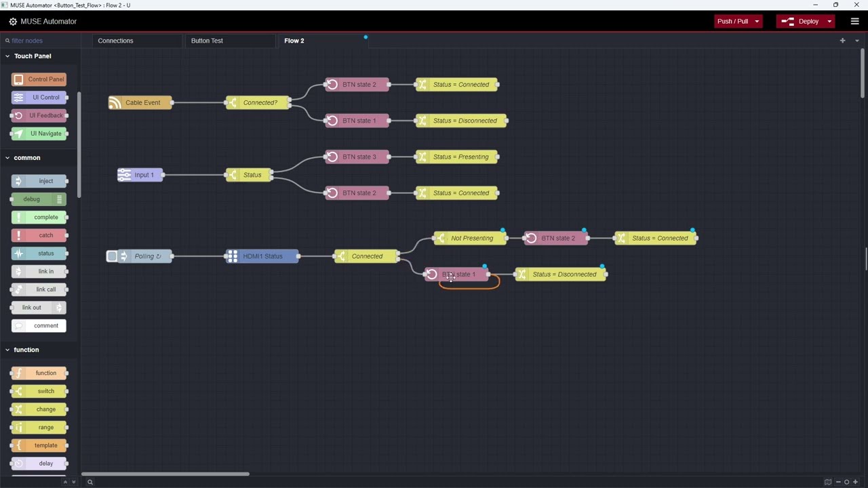The image size is (868, 488).
Task: Pick the link in node in palette
Action: (x=39, y=271)
